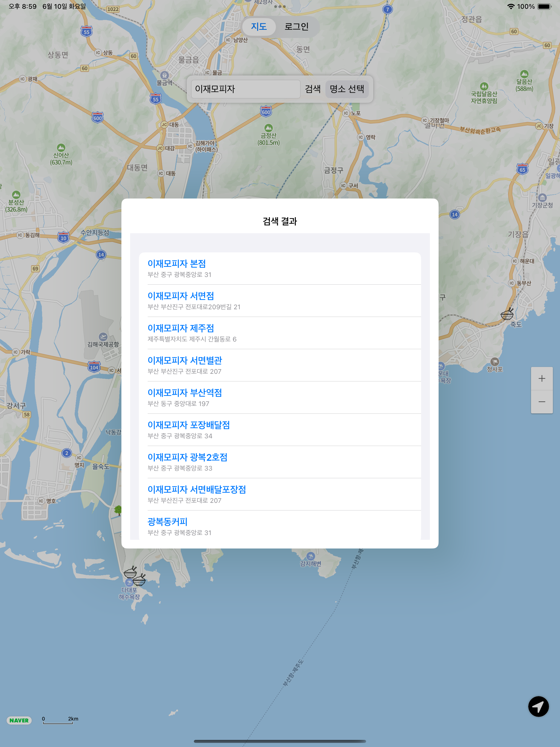This screenshot has width=560, height=747.
Task: Tap the address 부산 동구 중앙대로 197
Action: 178,404
